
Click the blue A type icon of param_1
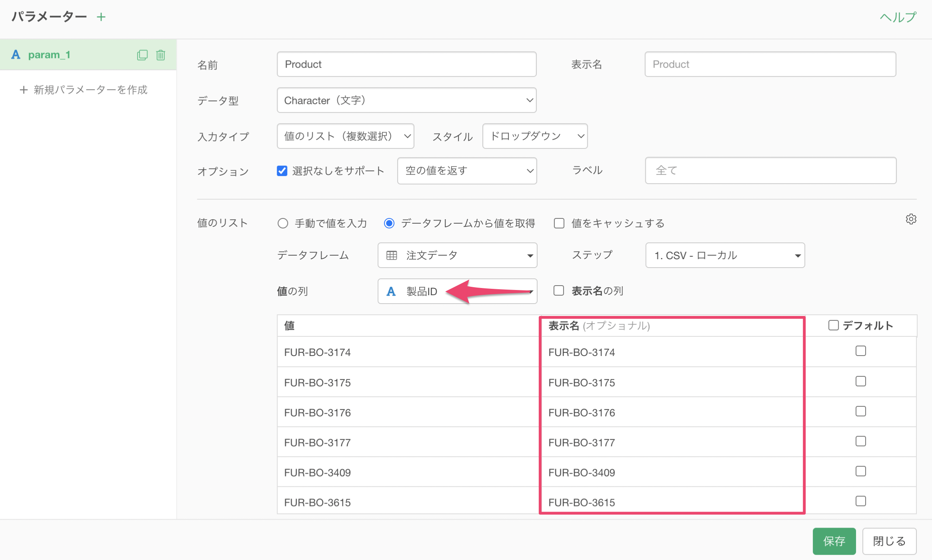16,55
